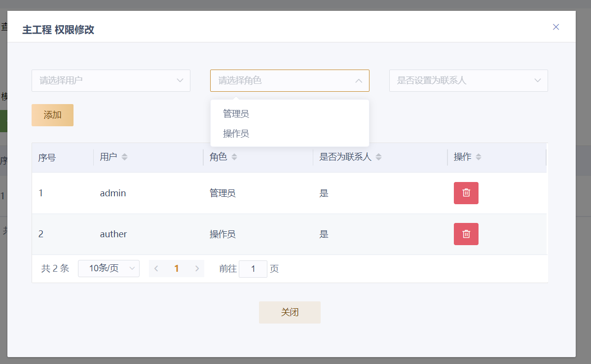Click the 关闭 button
This screenshot has width=591, height=364.
[x=290, y=312]
